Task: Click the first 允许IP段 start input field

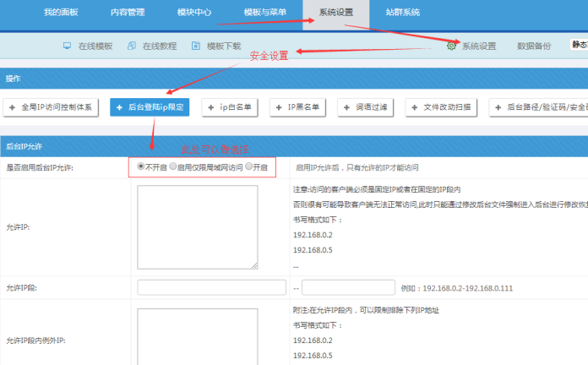Action: click(211, 287)
